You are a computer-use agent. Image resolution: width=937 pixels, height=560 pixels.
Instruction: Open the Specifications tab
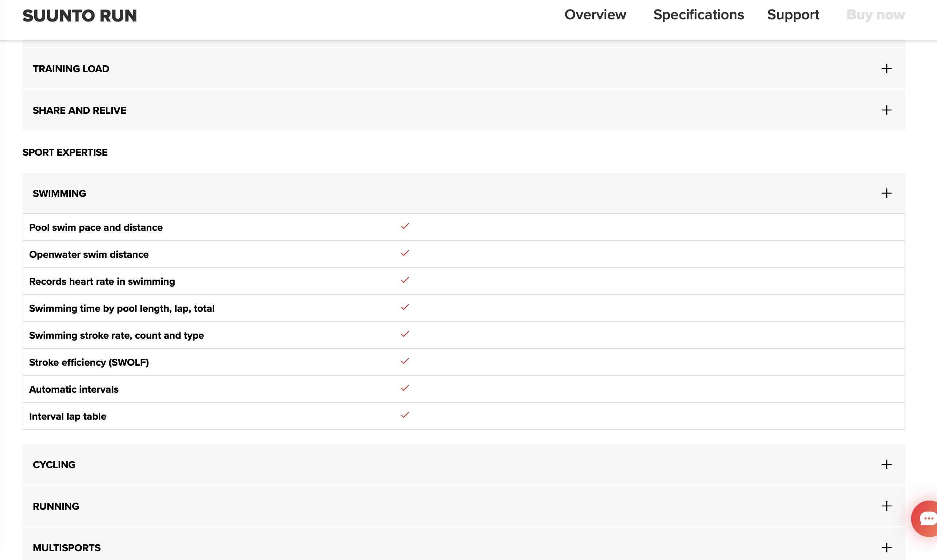coord(698,15)
